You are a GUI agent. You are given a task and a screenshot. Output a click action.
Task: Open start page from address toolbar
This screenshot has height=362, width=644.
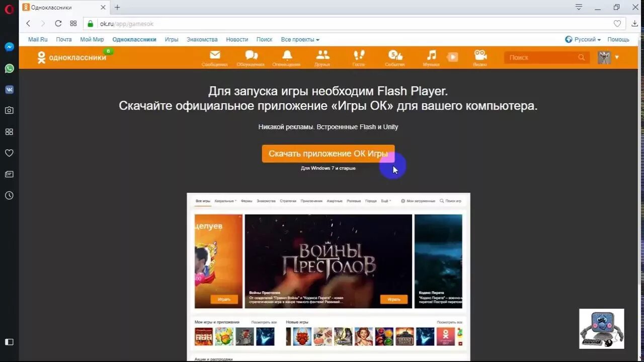(x=73, y=24)
